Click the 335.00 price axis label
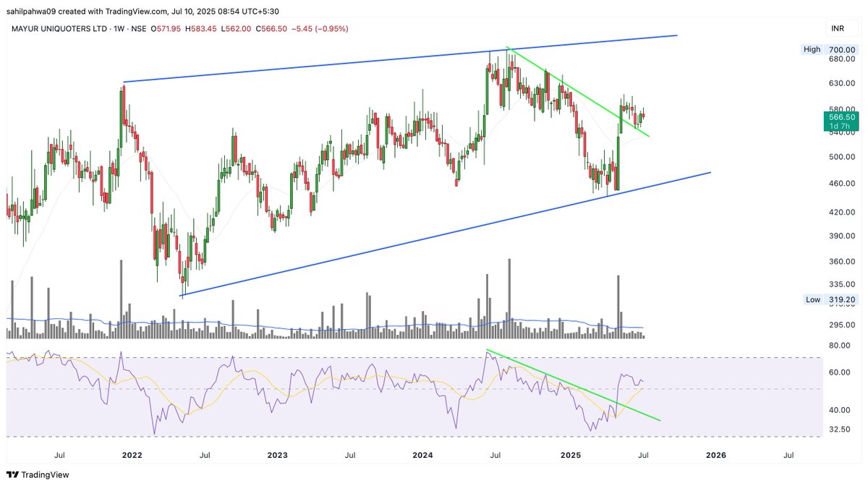The image size is (868, 486). (842, 284)
